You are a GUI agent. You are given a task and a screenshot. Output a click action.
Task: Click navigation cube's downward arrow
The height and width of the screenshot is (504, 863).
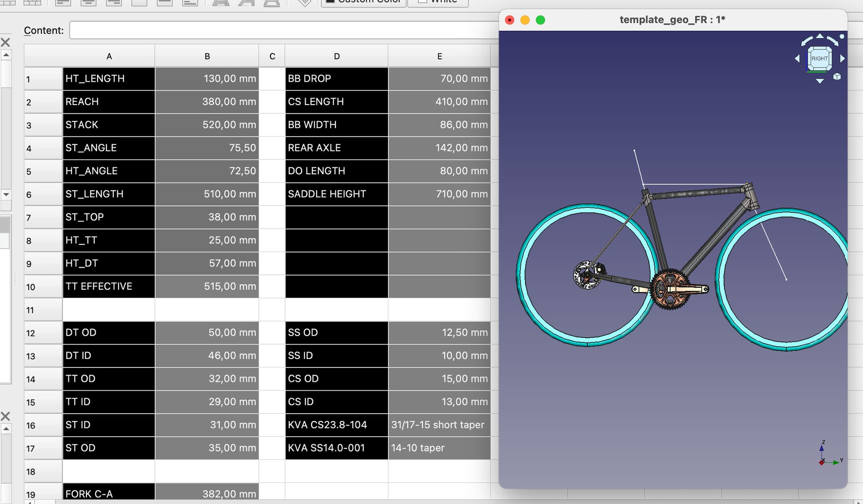click(820, 81)
